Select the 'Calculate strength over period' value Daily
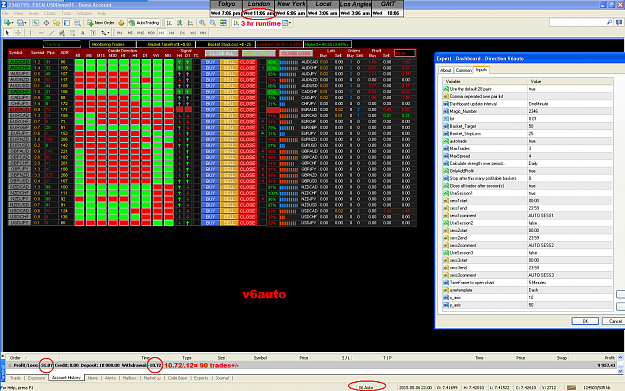 pos(570,163)
